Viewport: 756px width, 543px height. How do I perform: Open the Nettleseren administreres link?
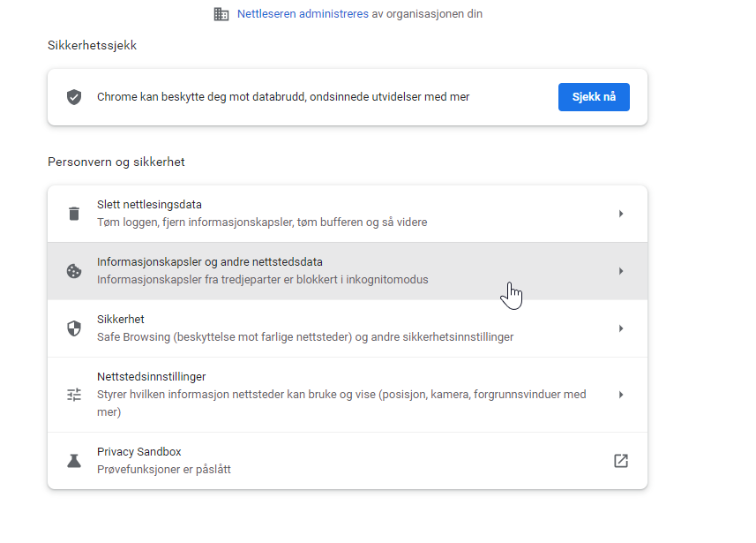(303, 14)
